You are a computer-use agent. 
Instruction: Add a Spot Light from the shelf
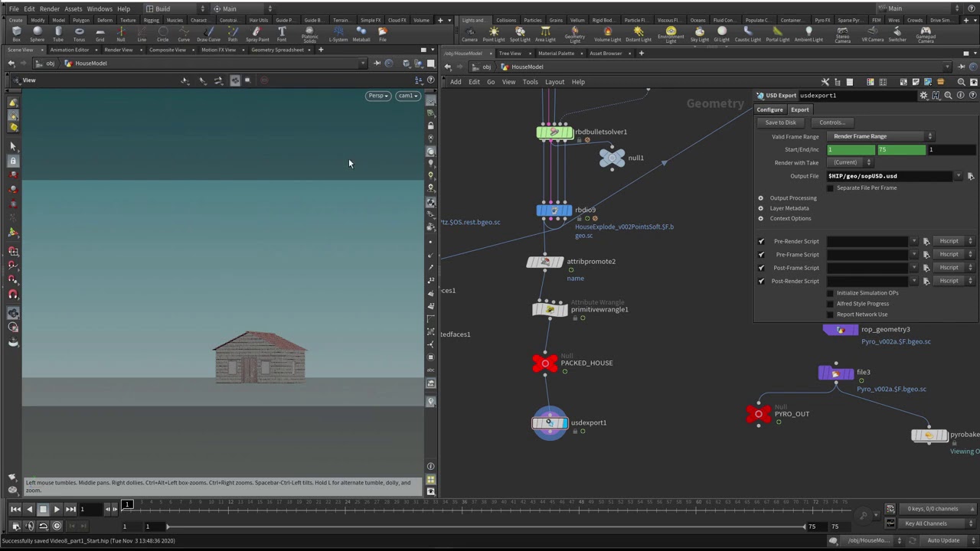click(520, 34)
